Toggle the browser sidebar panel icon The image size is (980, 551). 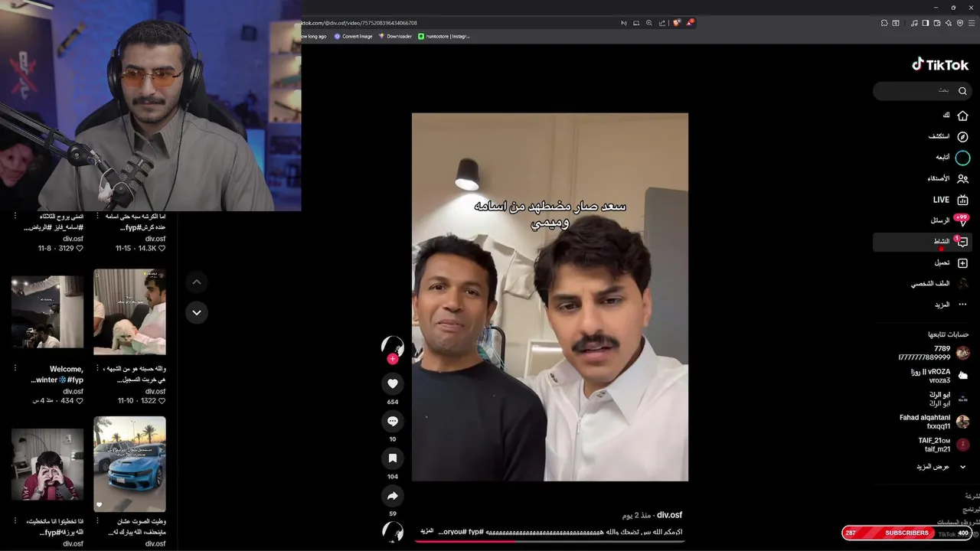(x=926, y=23)
